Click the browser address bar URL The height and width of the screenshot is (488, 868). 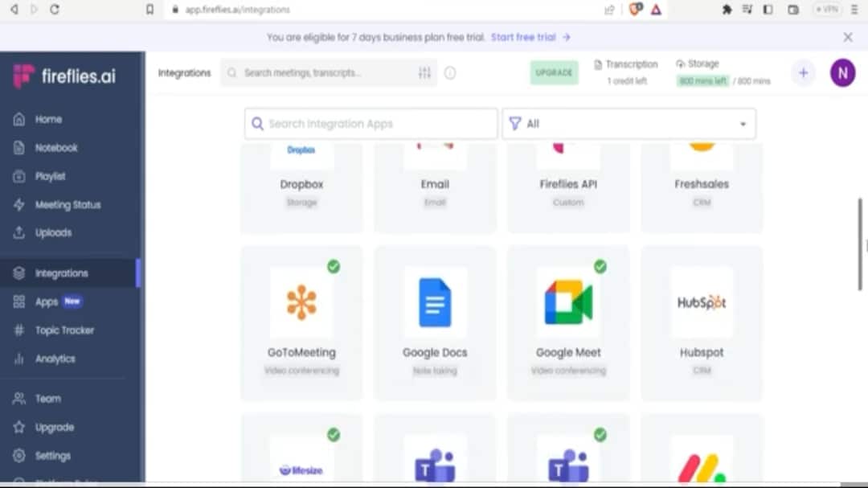tap(237, 10)
